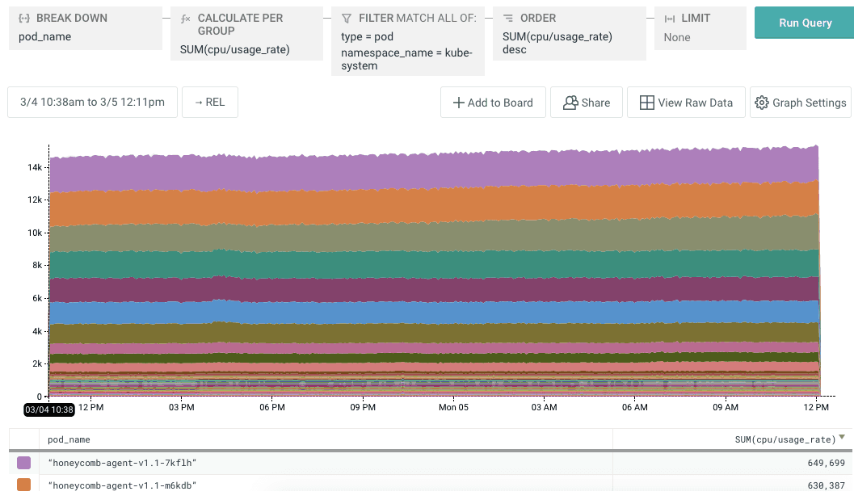854x504 pixels.
Task: Click the Limit range icon
Action: pos(670,18)
